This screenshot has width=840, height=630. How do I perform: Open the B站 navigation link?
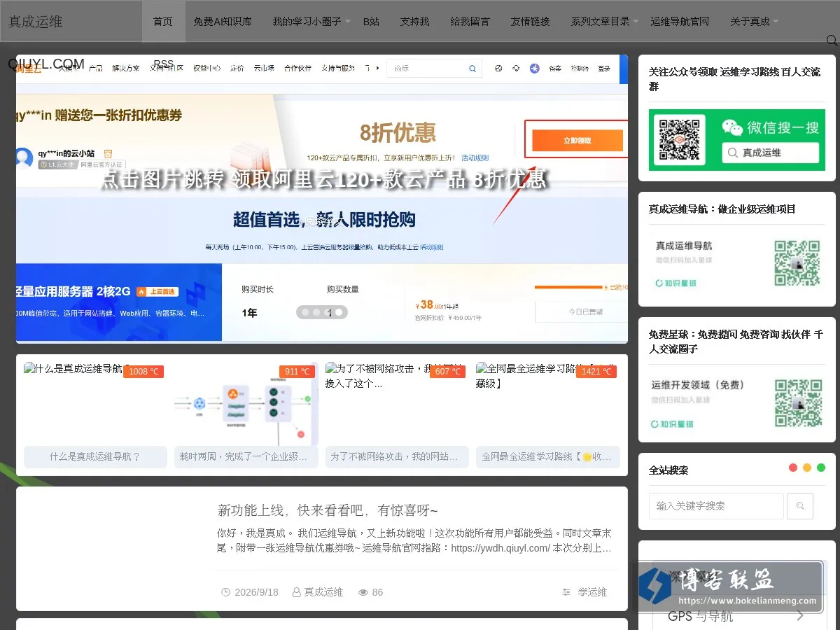pos(371,22)
